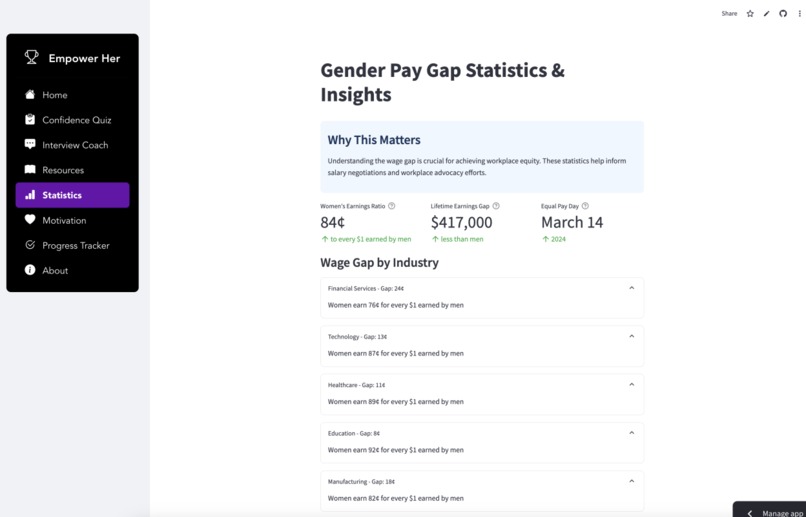Click help icon beside Women's Earnings Ratio
The height and width of the screenshot is (517, 806).
click(392, 206)
